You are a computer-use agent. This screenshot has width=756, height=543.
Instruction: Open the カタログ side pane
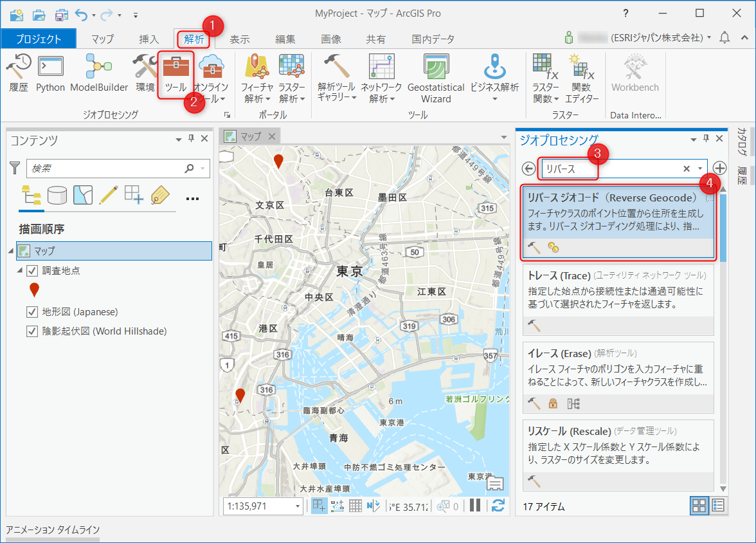pos(742,142)
